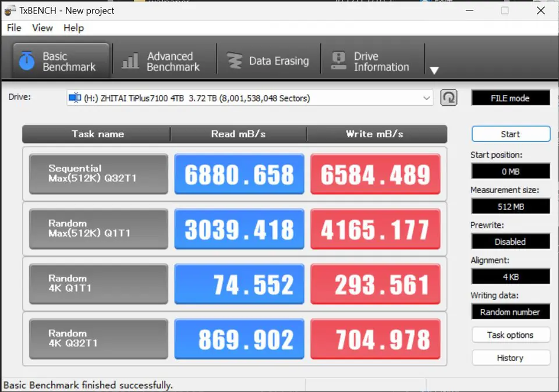Close the TxBENCH window
559x392 pixels.
541,10
